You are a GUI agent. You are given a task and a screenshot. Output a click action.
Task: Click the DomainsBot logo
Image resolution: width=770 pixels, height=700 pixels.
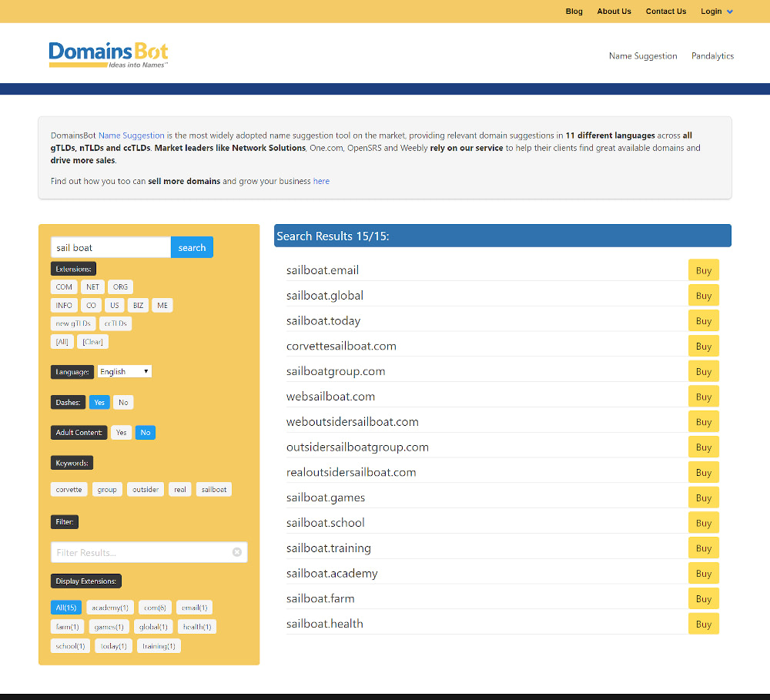point(108,54)
